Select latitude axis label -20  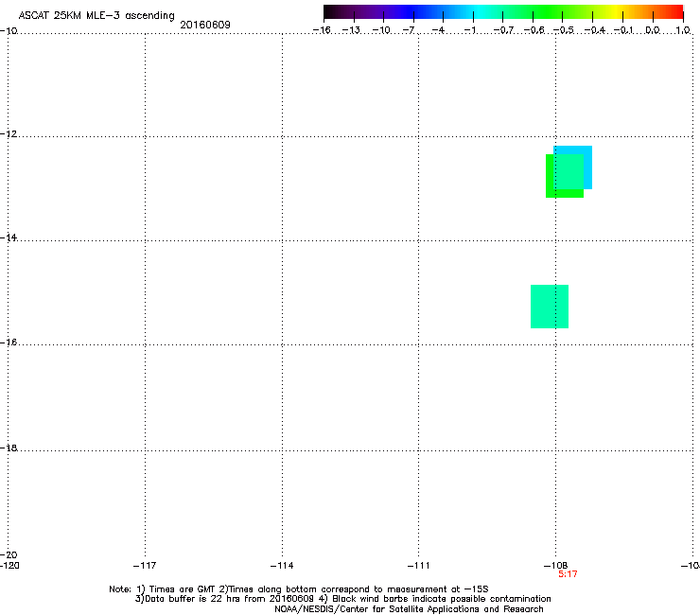[9, 554]
